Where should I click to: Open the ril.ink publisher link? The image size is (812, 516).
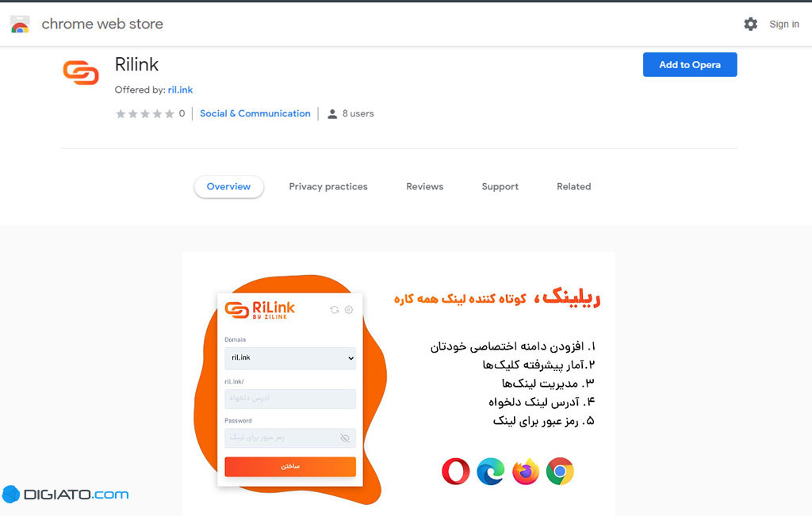pyautogui.click(x=180, y=90)
